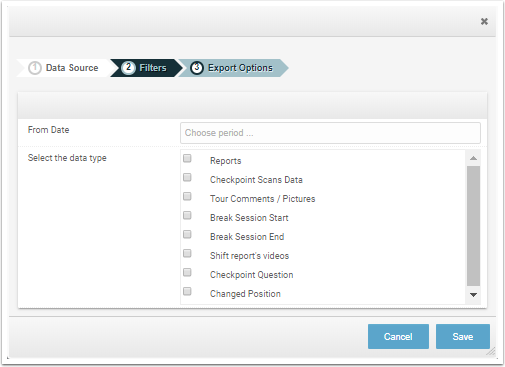505x367 pixels.
Task: Enable Checkpoint Scans Data checkbox
Action: 187,177
